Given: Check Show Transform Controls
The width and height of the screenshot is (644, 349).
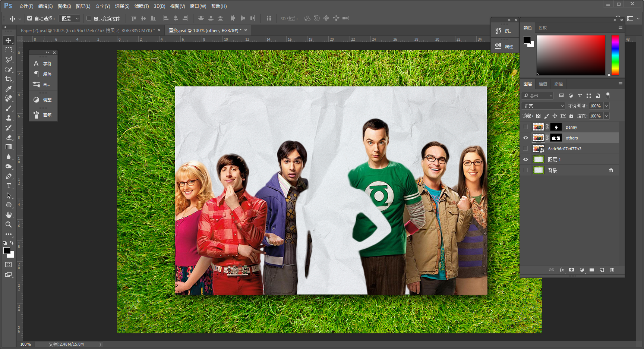Looking at the screenshot, I should click(89, 18).
